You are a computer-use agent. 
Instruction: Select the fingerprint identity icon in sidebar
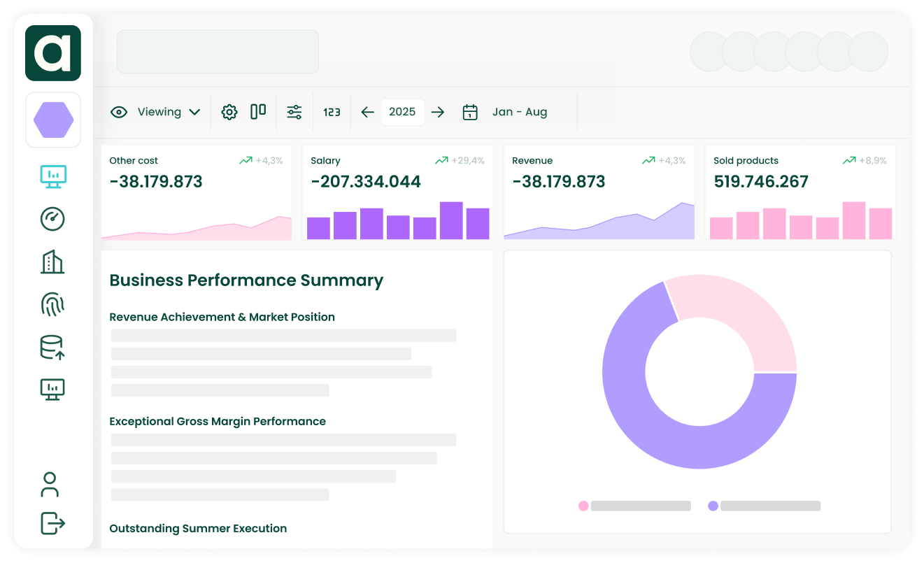(x=52, y=304)
